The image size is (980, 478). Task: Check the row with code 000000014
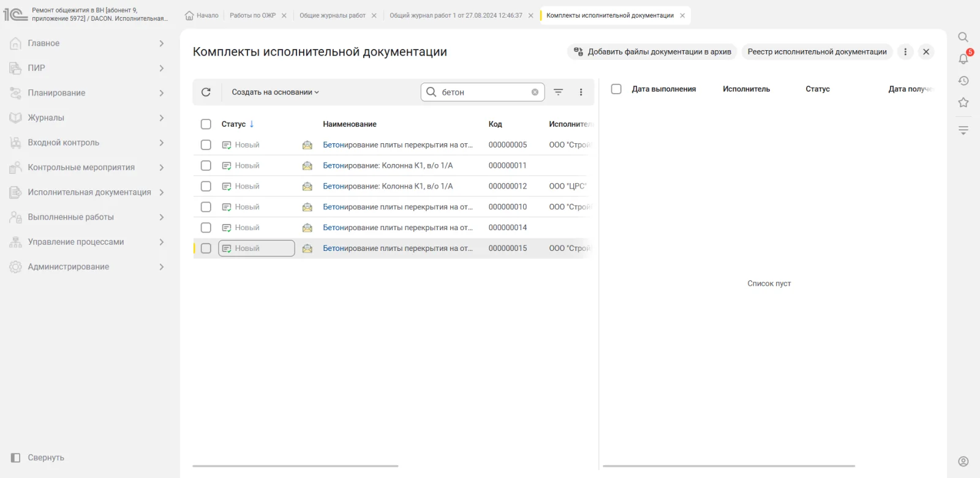(206, 228)
